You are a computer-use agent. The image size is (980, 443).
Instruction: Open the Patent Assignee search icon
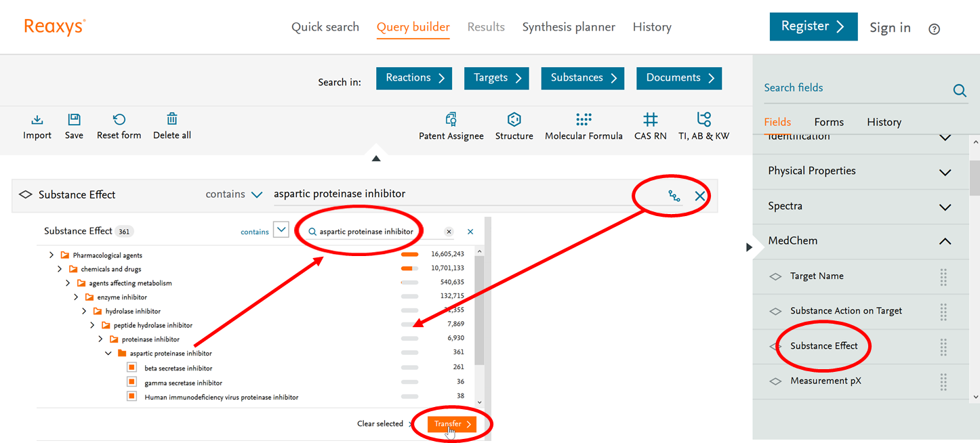[x=451, y=120]
